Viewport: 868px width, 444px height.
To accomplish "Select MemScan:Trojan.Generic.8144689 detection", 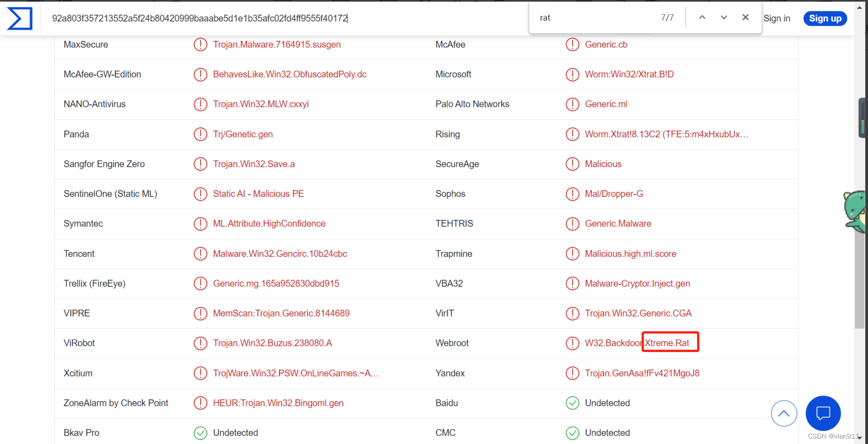I will (281, 313).
